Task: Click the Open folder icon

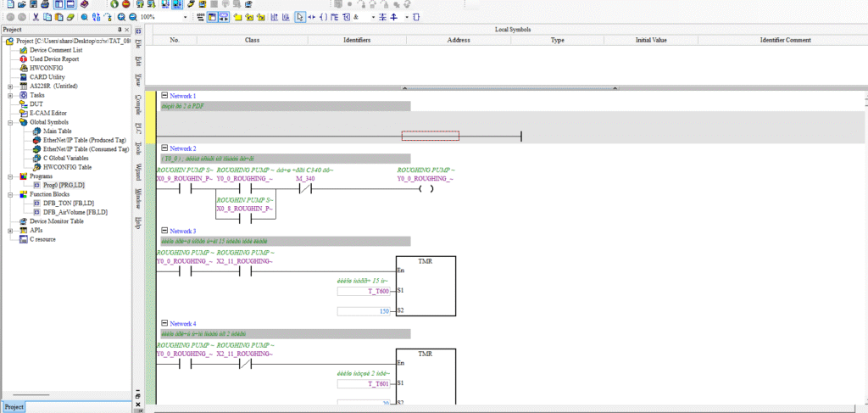Action: [20, 4]
